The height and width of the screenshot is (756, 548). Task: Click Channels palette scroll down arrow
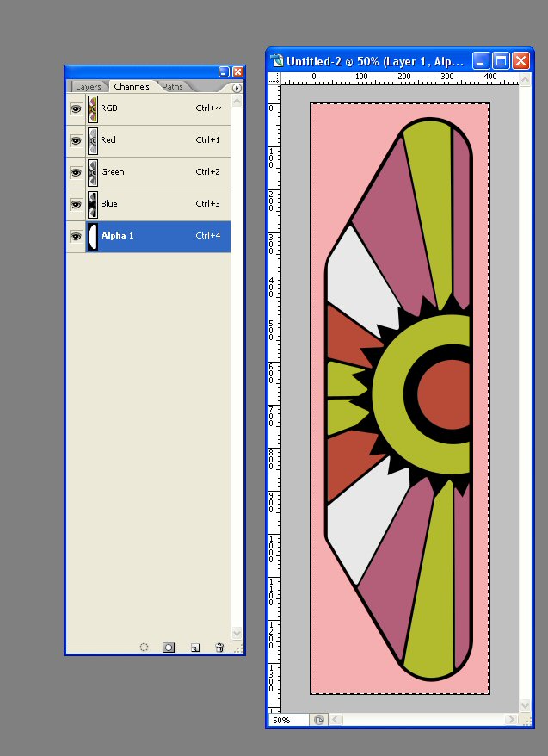tap(237, 633)
